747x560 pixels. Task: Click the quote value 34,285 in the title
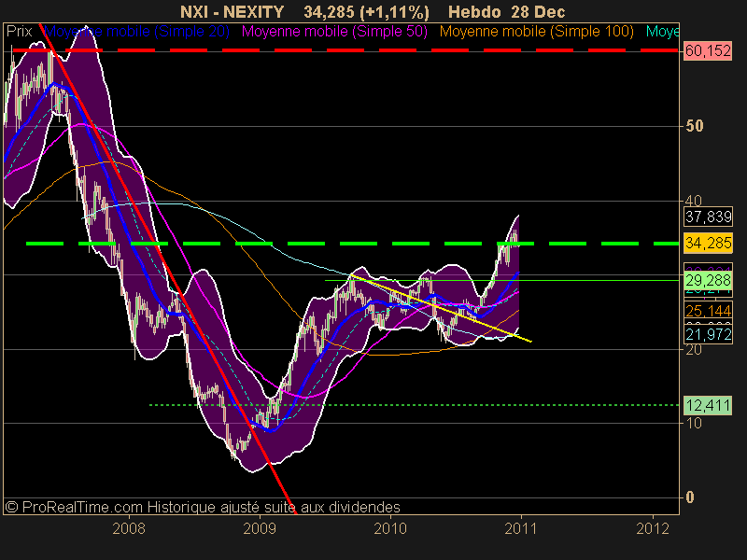point(330,11)
